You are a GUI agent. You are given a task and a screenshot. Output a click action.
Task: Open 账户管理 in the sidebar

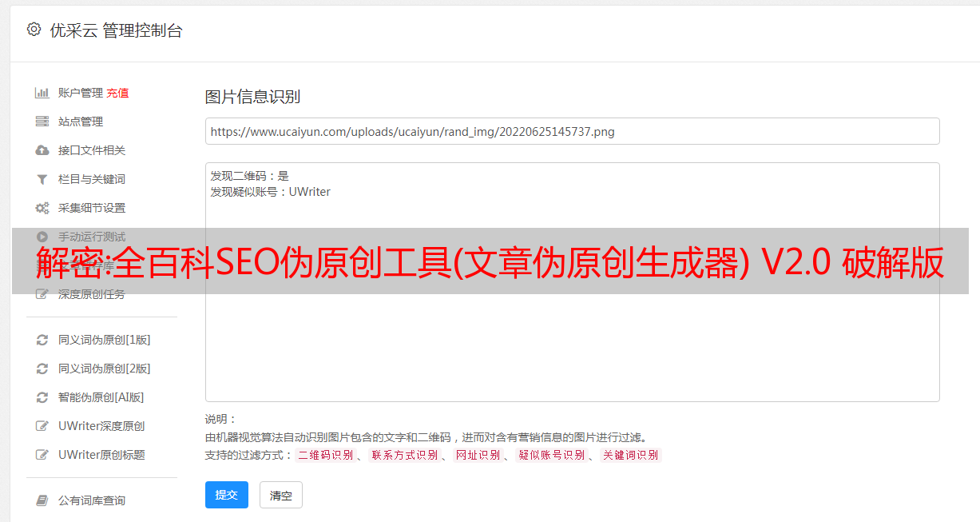click(81, 93)
